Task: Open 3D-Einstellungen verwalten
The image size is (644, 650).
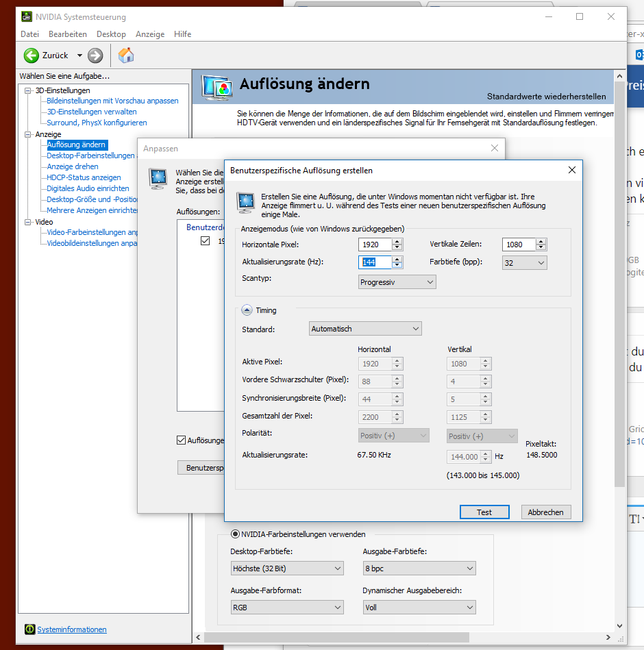Action: (92, 112)
